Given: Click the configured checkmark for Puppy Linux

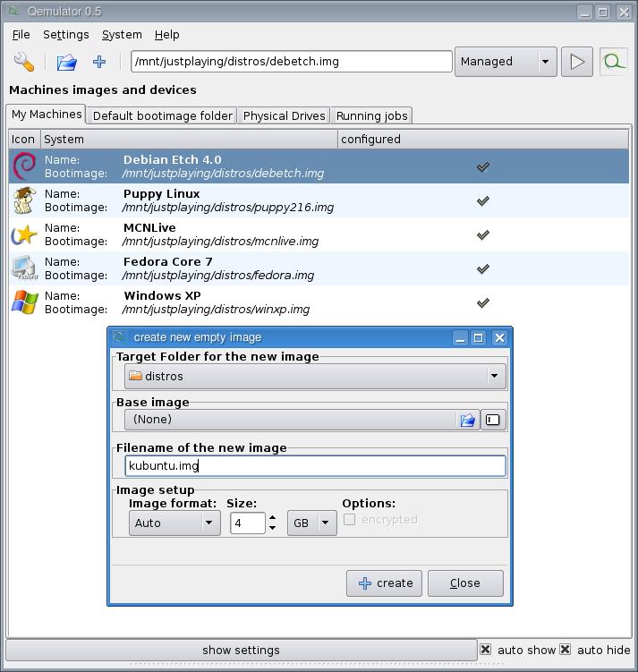Looking at the screenshot, I should pos(483,200).
